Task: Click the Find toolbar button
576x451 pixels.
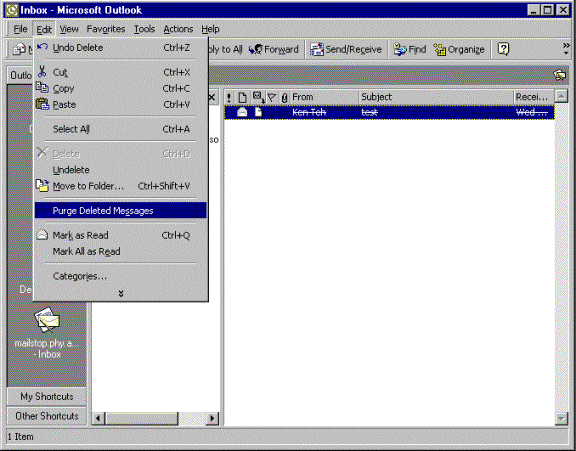Action: click(410, 49)
